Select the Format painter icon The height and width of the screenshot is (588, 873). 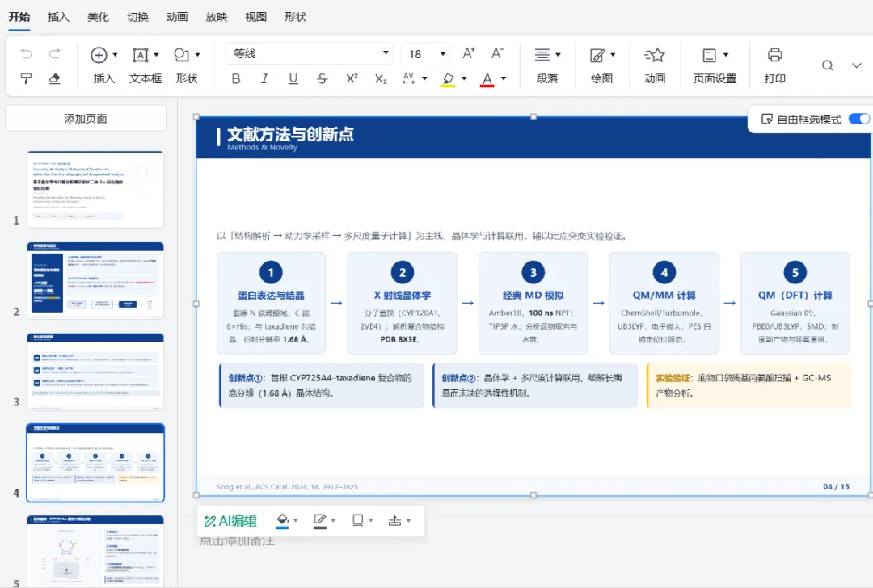coord(26,78)
